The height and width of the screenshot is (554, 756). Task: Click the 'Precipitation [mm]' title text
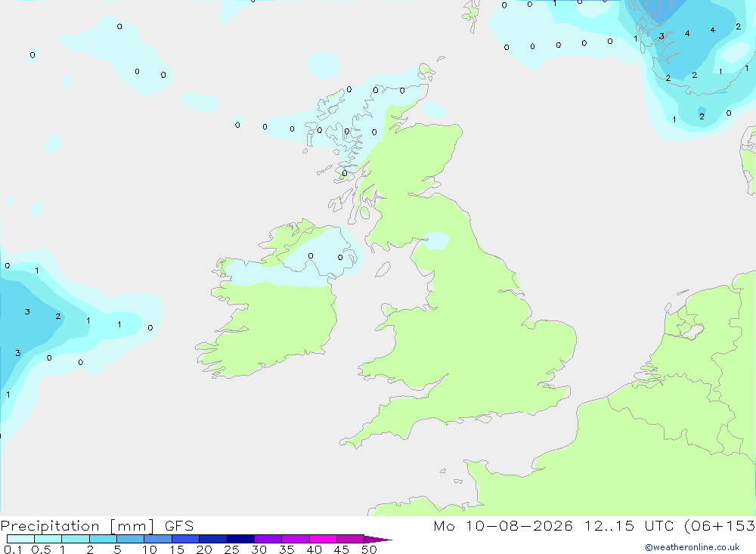(77, 526)
